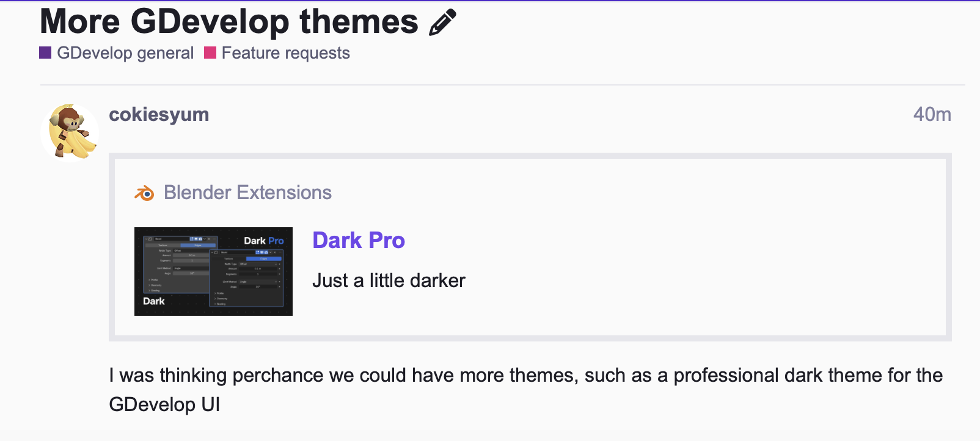Visit the cokiesyum username profile

click(x=159, y=115)
